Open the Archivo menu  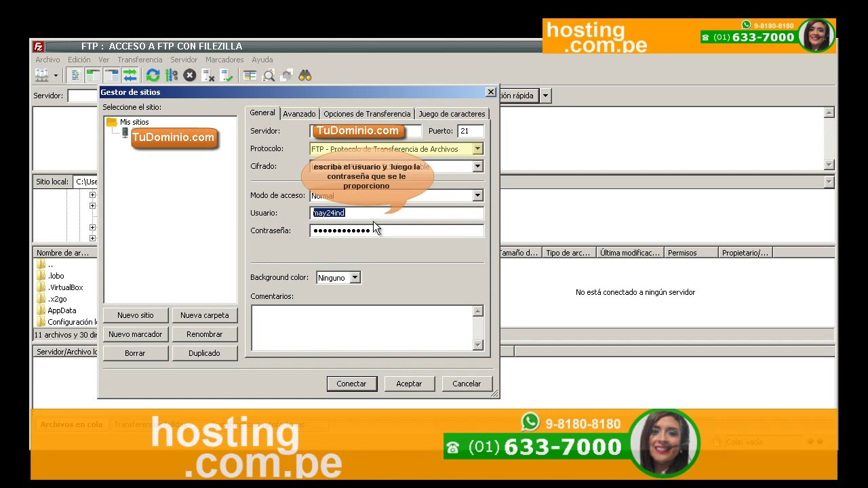coord(47,60)
